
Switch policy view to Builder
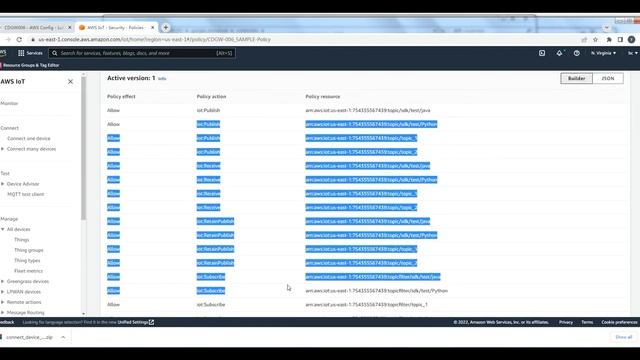point(576,78)
